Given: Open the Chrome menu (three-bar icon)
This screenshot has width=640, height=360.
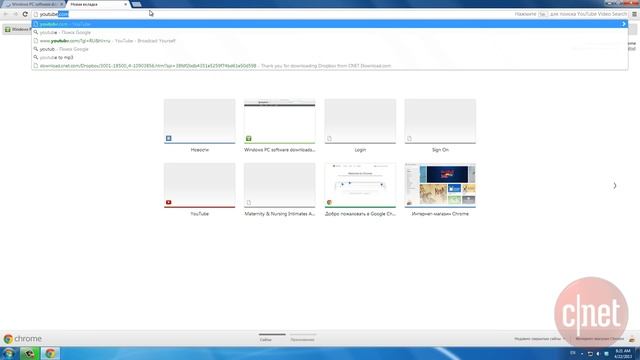Looking at the screenshot, I should [x=634, y=14].
